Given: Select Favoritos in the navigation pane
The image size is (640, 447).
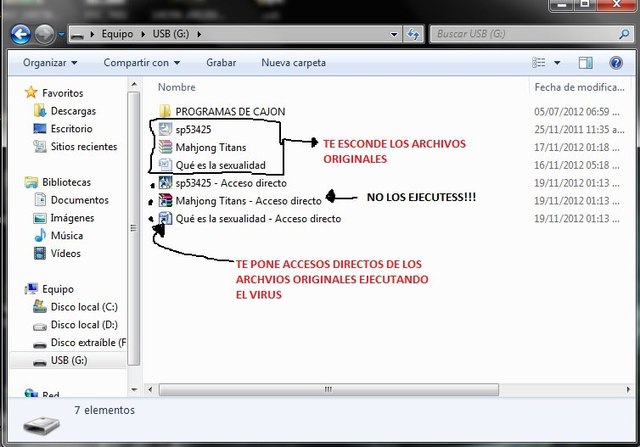Looking at the screenshot, I should click(62, 93).
